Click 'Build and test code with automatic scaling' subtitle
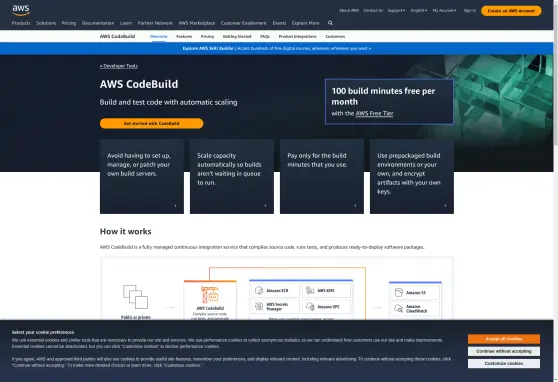558x382 pixels. (x=168, y=102)
